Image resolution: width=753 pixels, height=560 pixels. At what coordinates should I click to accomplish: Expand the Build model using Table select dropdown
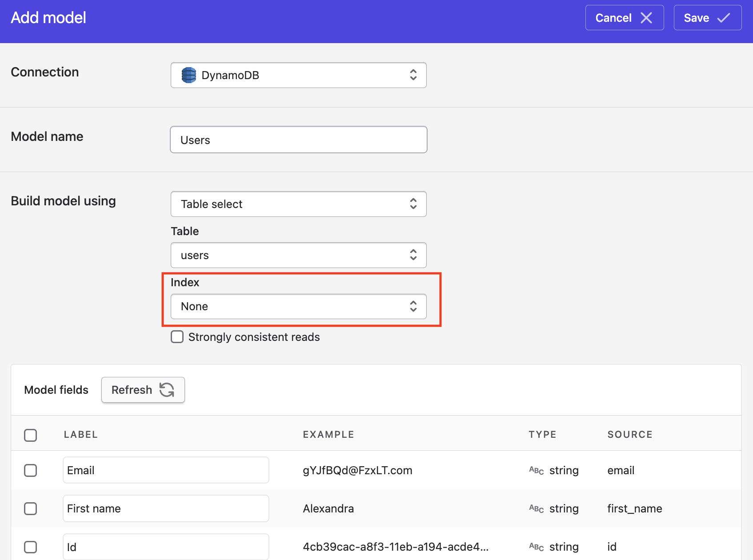pos(298,204)
